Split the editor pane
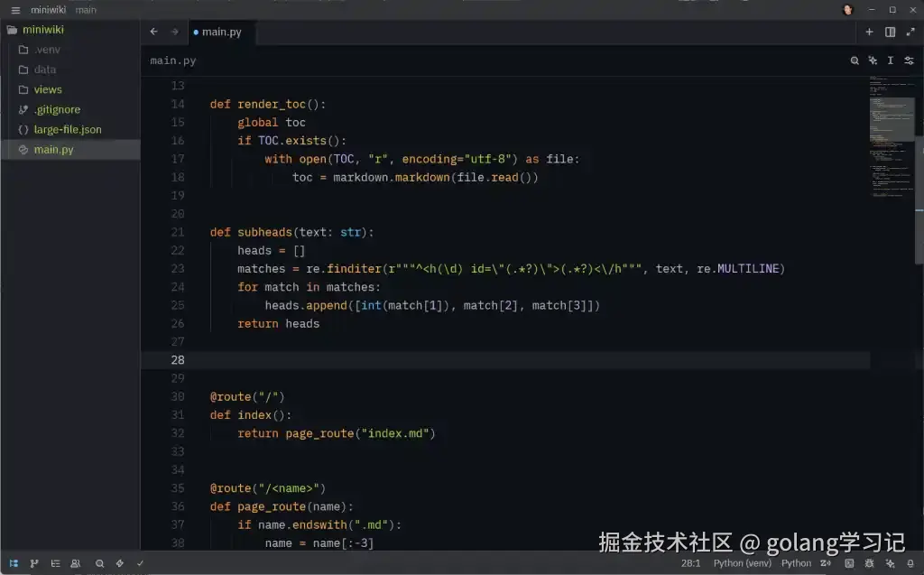This screenshot has height=575, width=924. (x=890, y=32)
